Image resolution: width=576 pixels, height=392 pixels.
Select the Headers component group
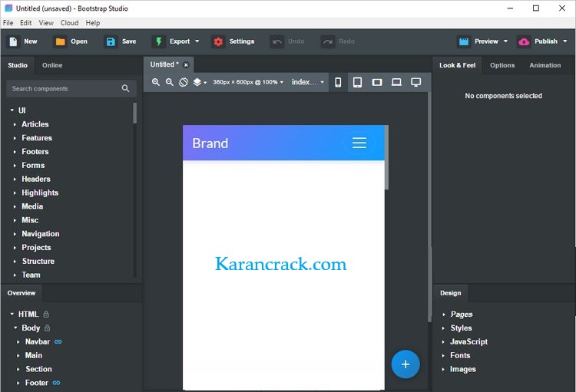coord(36,179)
